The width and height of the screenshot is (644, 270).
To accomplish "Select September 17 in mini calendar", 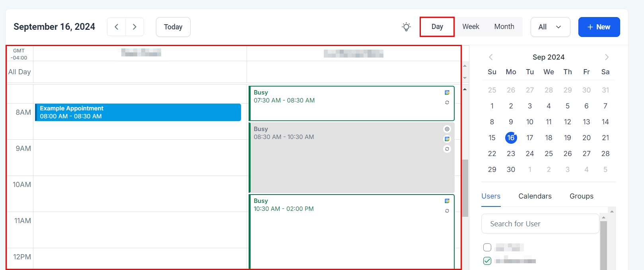I will click(x=530, y=138).
